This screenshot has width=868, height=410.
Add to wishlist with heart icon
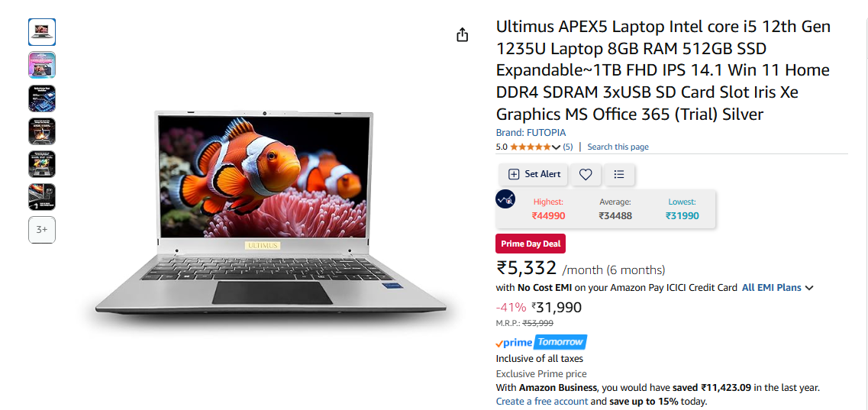(586, 174)
